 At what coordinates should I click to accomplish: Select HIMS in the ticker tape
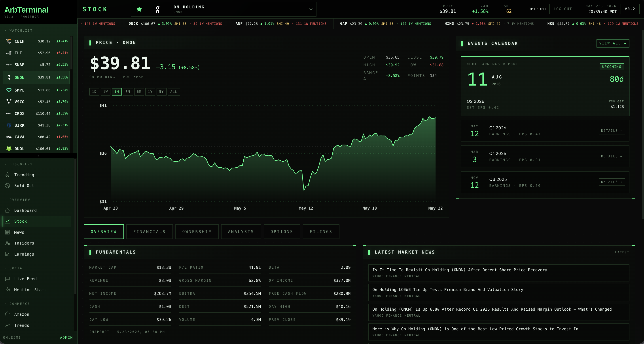489,24
